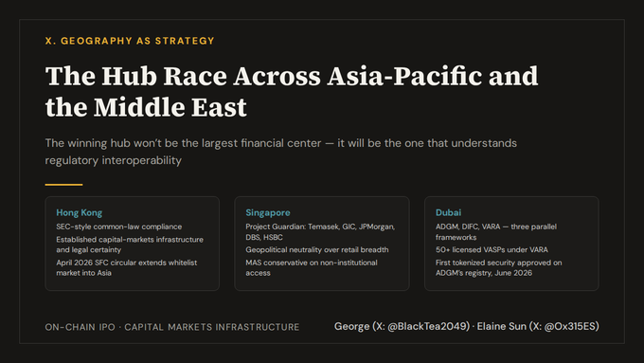Image resolution: width=644 pixels, height=363 pixels.
Task: Click the 'ON-CHAIN IPO' footer text
Action: click(x=80, y=327)
